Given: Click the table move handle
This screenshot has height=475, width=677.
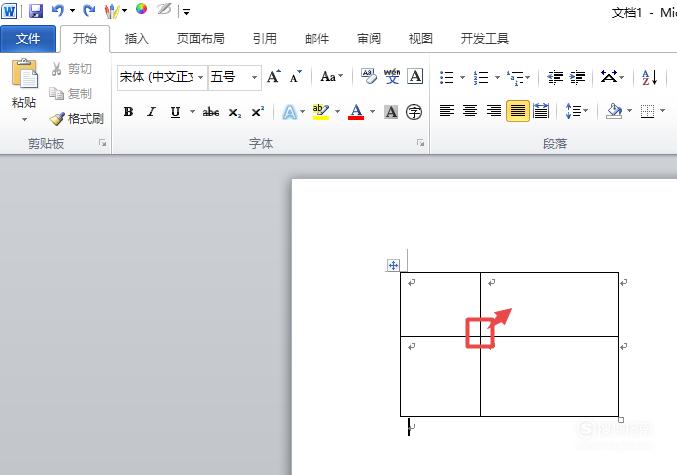Looking at the screenshot, I should pyautogui.click(x=393, y=265).
